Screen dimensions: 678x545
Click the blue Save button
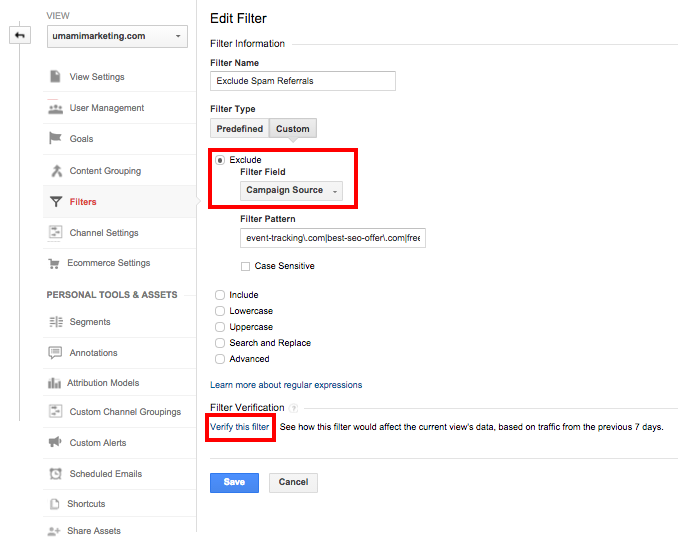coord(234,483)
